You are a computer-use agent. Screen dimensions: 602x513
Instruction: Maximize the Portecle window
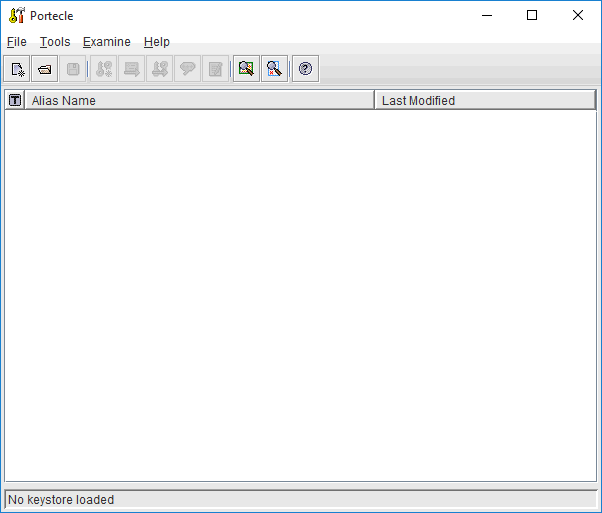pyautogui.click(x=532, y=15)
